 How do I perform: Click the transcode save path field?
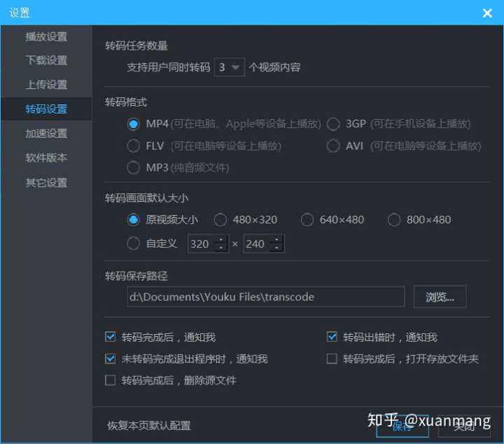(x=265, y=296)
